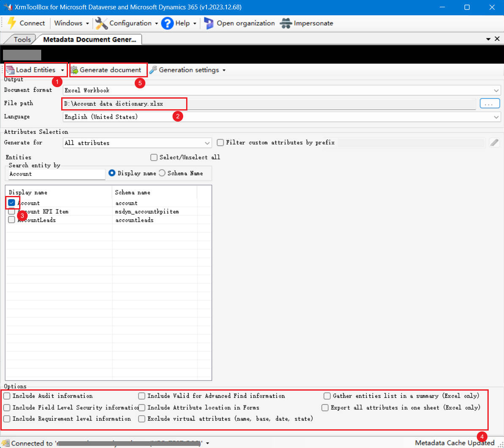Select the Metadata Document Generator tab
504x448 pixels.
coord(90,39)
